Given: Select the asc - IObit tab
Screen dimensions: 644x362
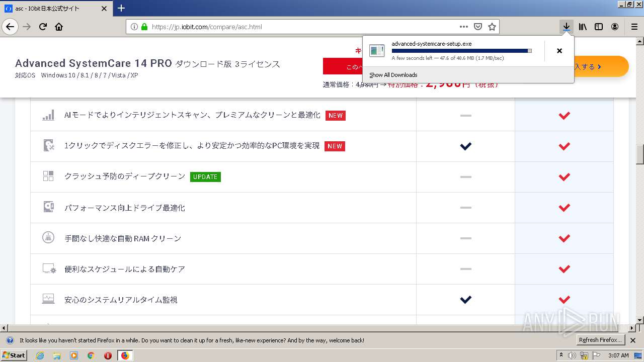Looking at the screenshot, I should click(55, 8).
